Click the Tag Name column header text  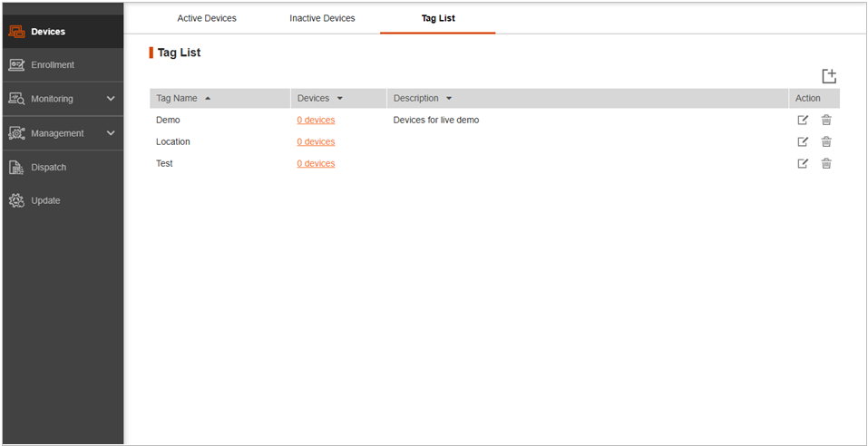[x=177, y=98]
